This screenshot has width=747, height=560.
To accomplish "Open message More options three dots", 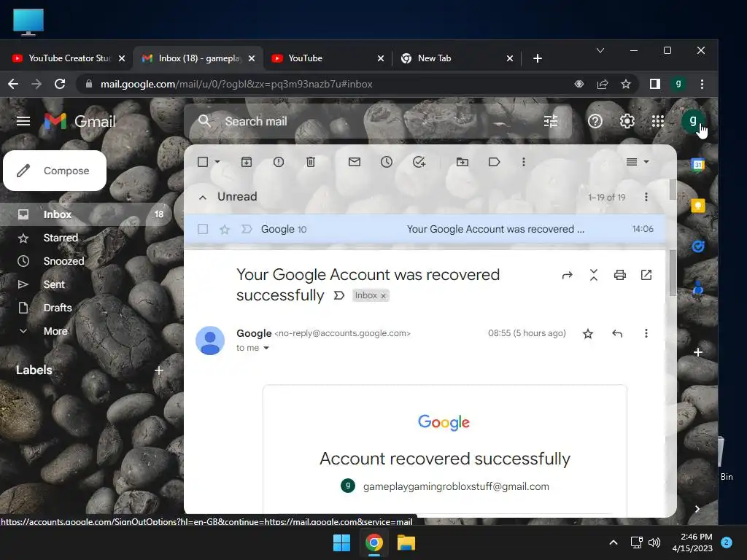I will tap(646, 333).
